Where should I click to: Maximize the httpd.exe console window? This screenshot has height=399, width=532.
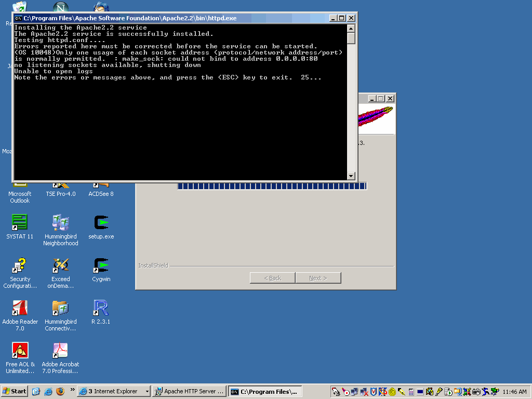[342, 18]
